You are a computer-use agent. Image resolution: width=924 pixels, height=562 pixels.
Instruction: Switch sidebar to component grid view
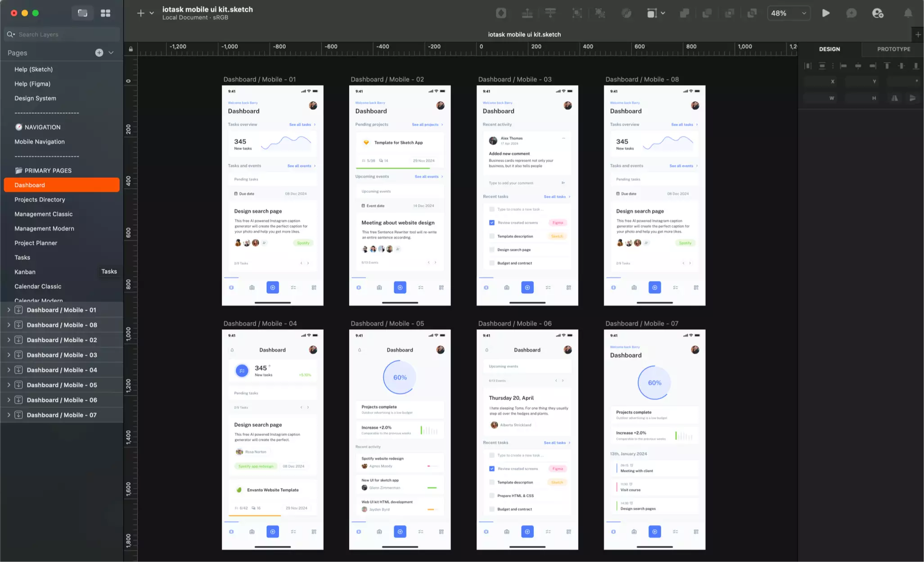coord(105,13)
